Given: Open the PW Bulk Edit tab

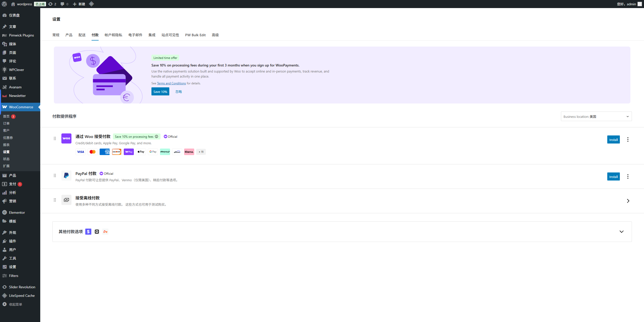Looking at the screenshot, I should pyautogui.click(x=195, y=35).
